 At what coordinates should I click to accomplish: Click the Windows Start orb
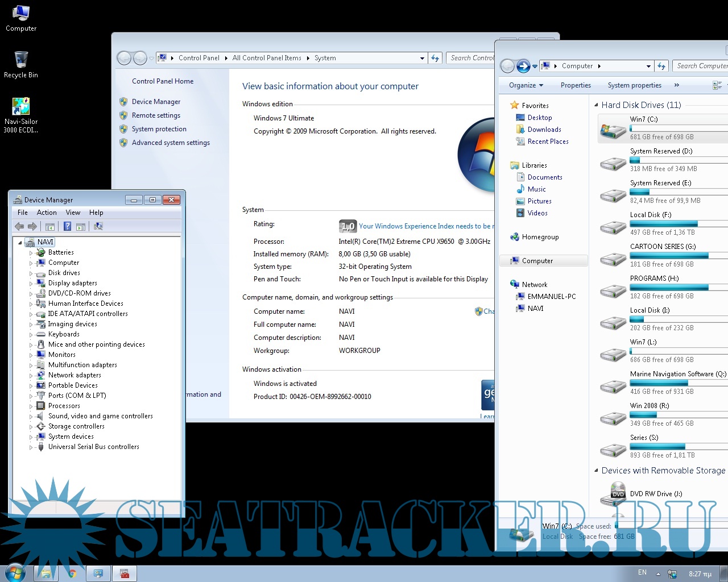(x=15, y=573)
